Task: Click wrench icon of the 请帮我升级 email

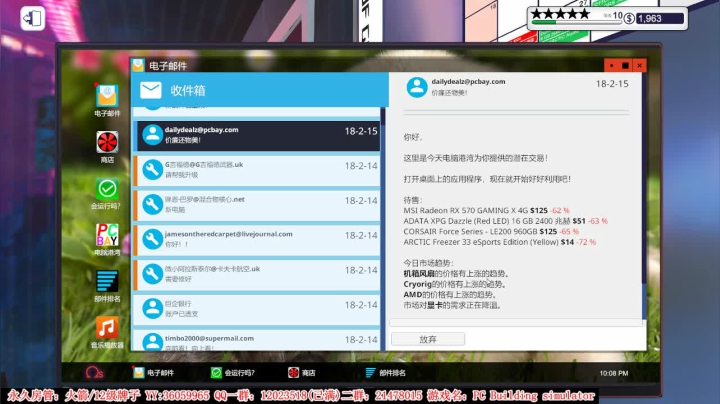Action: point(152,170)
